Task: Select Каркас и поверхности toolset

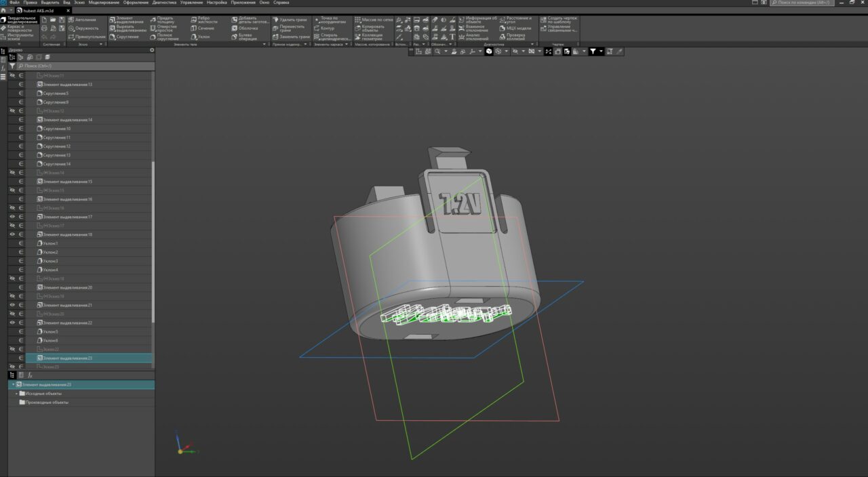Action: [x=17, y=28]
